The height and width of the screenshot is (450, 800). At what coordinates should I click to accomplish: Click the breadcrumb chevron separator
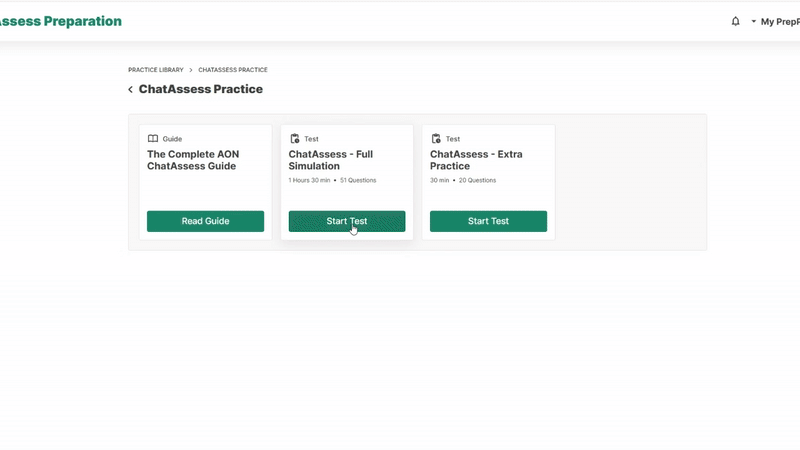pos(191,70)
